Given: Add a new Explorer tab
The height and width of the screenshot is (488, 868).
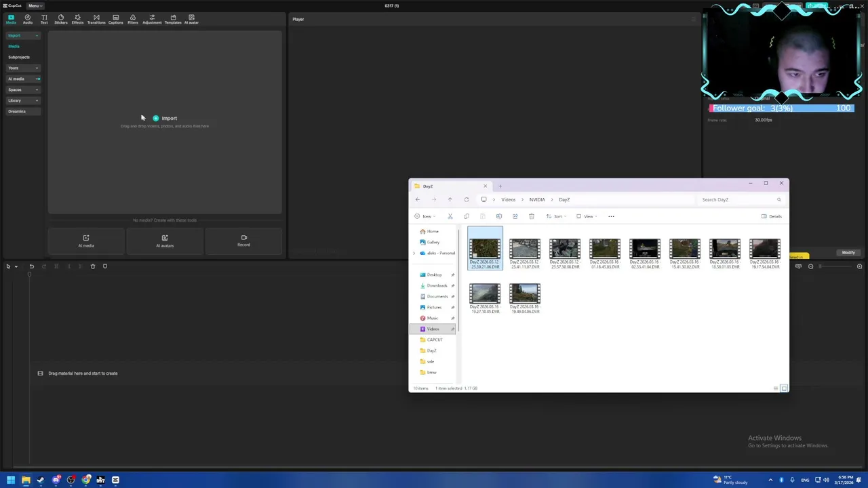Looking at the screenshot, I should click(x=500, y=186).
